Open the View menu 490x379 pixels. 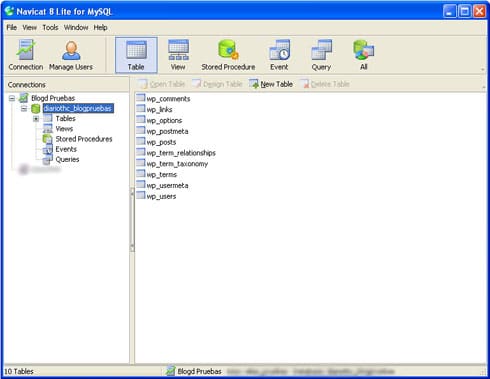pos(30,27)
